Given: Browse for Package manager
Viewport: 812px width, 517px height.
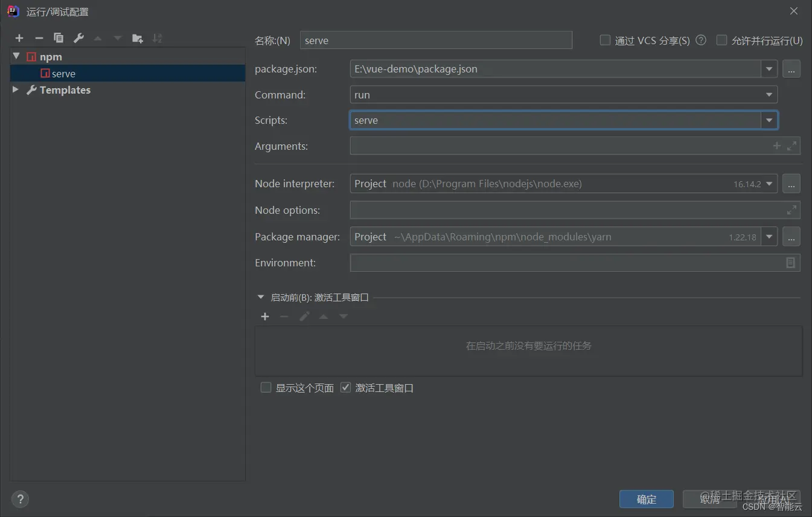Looking at the screenshot, I should click(791, 237).
